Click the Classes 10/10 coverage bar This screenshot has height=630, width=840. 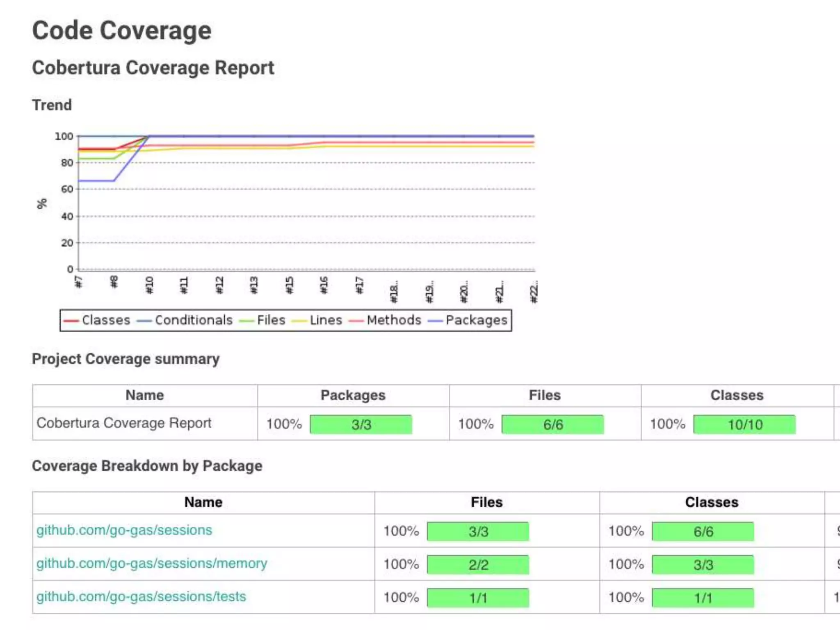click(x=744, y=425)
